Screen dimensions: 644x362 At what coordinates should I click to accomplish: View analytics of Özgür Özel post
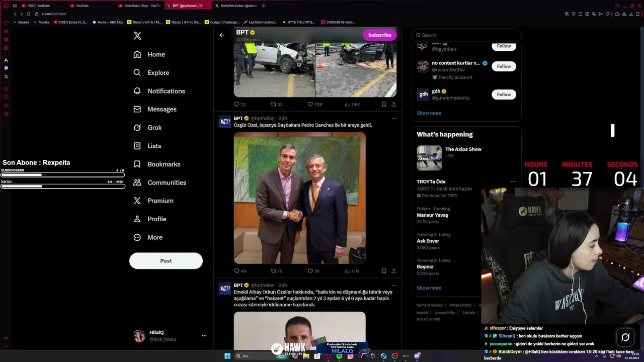[352, 271]
